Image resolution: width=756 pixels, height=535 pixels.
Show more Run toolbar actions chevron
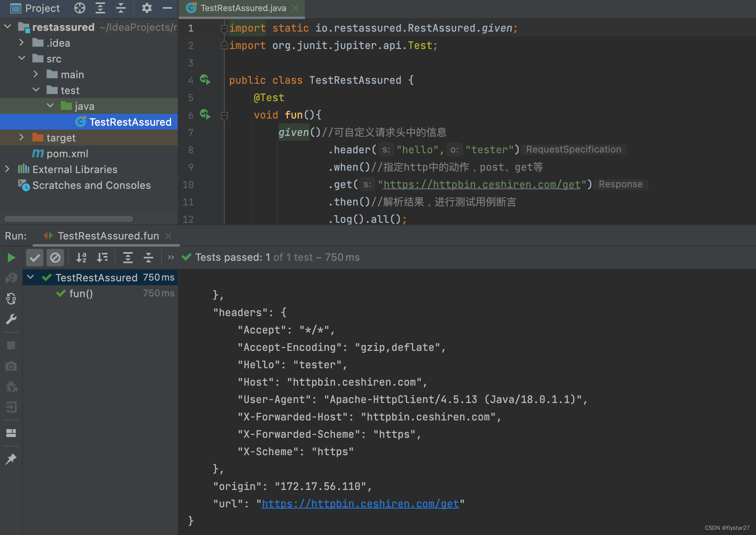[171, 257]
